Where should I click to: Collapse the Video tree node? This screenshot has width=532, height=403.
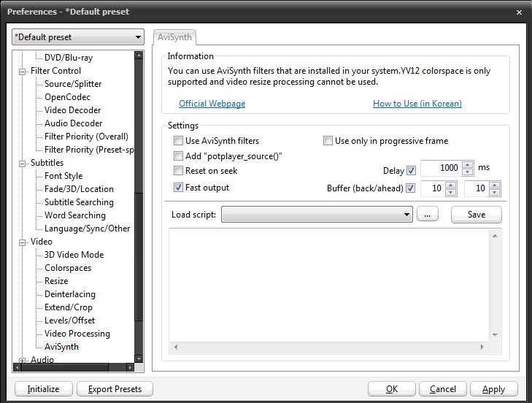click(x=23, y=242)
